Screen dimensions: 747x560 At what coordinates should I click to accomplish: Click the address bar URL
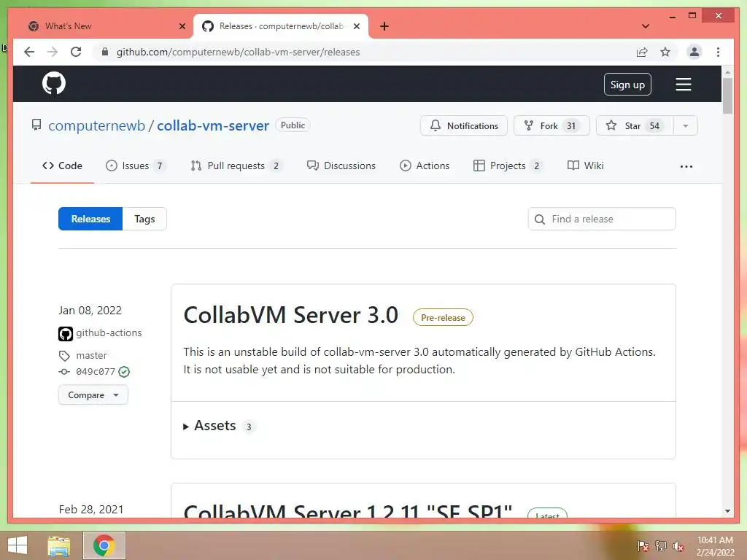click(239, 52)
